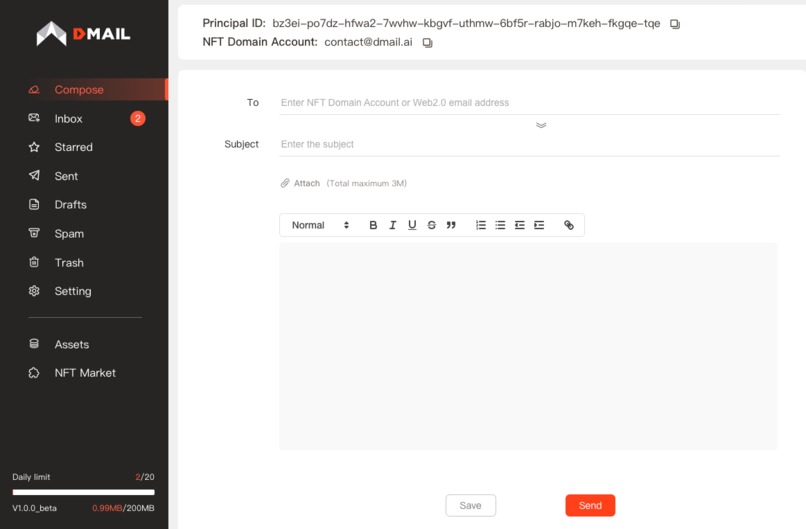Open the Inbox folder
Viewport: 806px width, 529px height.
84,119
